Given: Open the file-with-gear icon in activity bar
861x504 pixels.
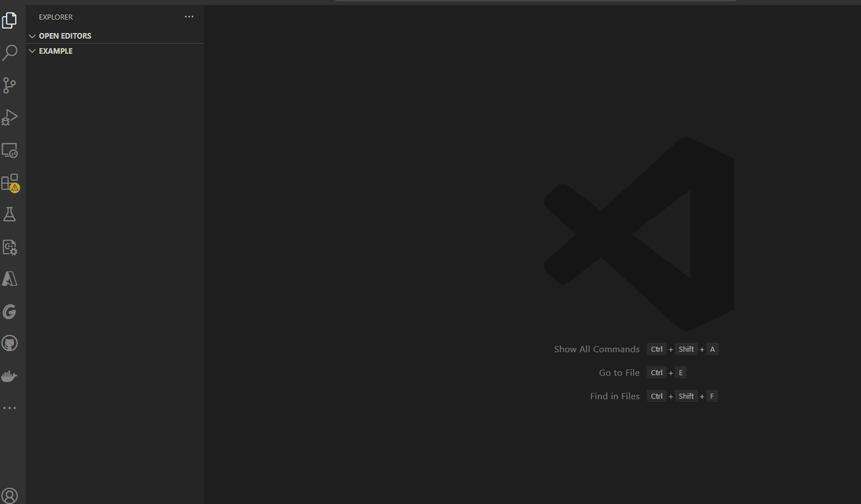Looking at the screenshot, I should (x=10, y=247).
